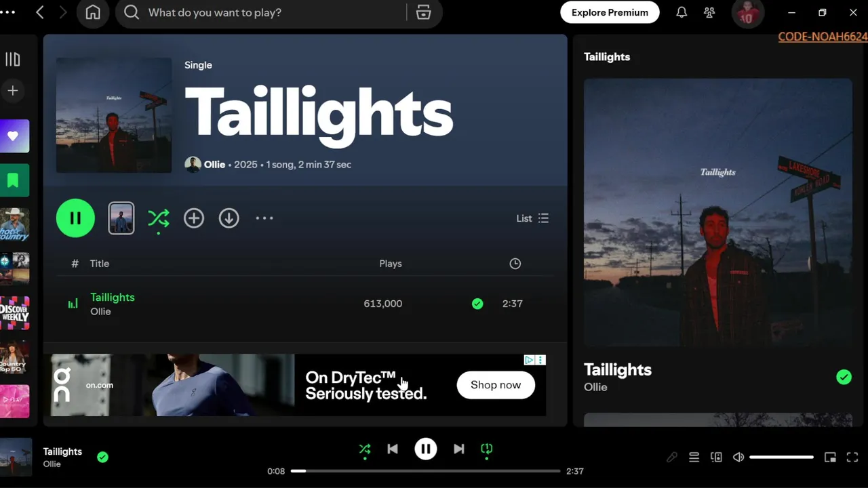The image size is (868, 488).
Task: Click now-playing bar album thumbnail
Action: [16, 457]
